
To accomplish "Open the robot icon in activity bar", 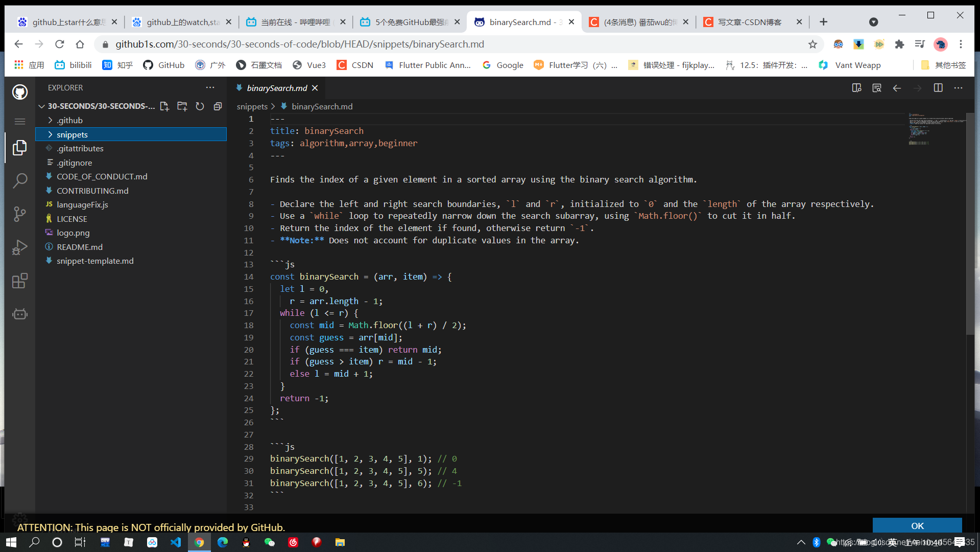I will pyautogui.click(x=20, y=314).
